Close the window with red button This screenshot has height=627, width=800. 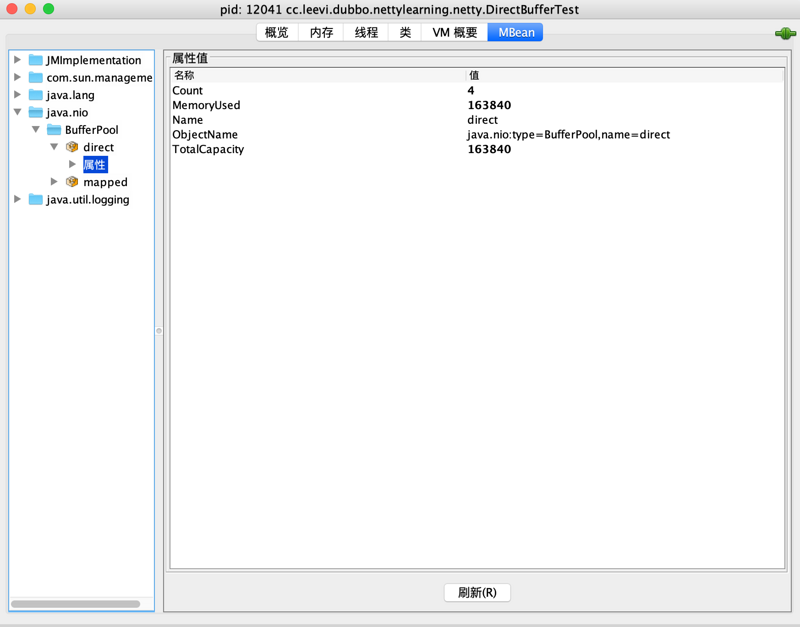(12, 9)
